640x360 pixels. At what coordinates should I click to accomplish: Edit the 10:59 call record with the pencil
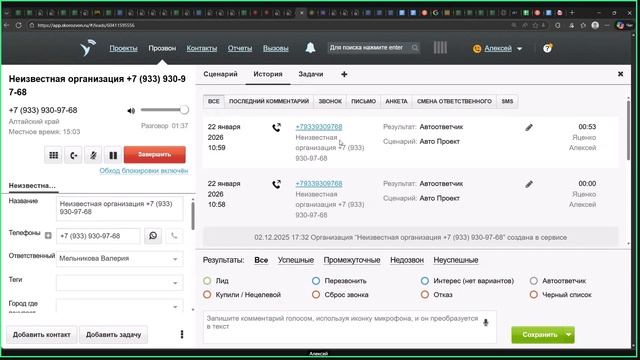coord(529,127)
